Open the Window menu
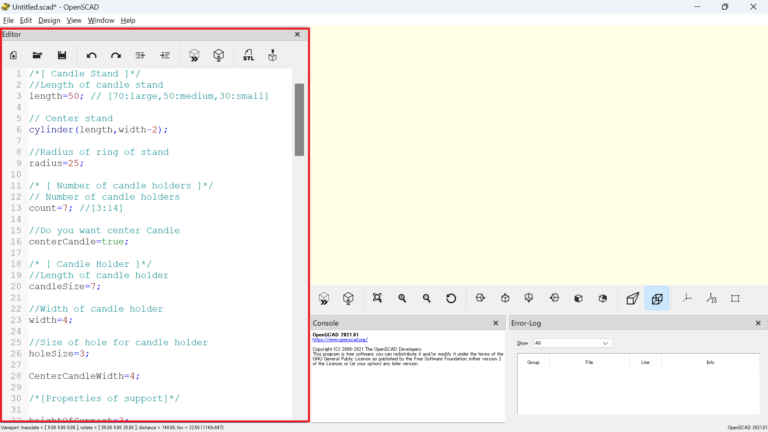Image resolution: width=768 pixels, height=432 pixels. pos(101,20)
